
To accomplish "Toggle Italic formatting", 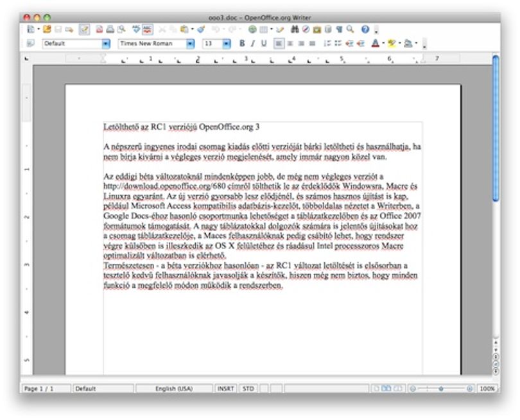I will click(x=253, y=43).
